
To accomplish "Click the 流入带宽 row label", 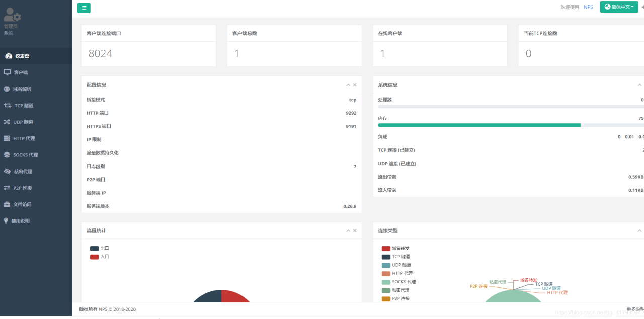I will pyautogui.click(x=387, y=190).
